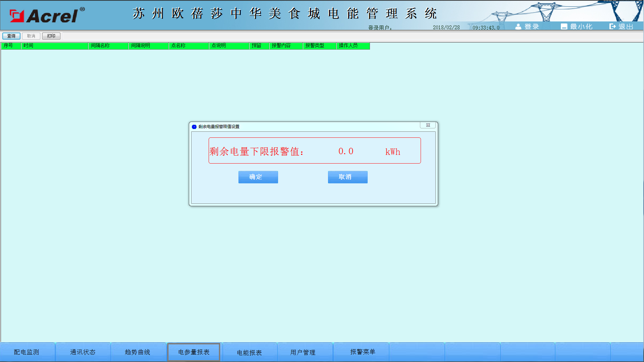The height and width of the screenshot is (362, 644).
Task: Close the 剩余电量报警限值设置 dialog
Action: tap(428, 125)
